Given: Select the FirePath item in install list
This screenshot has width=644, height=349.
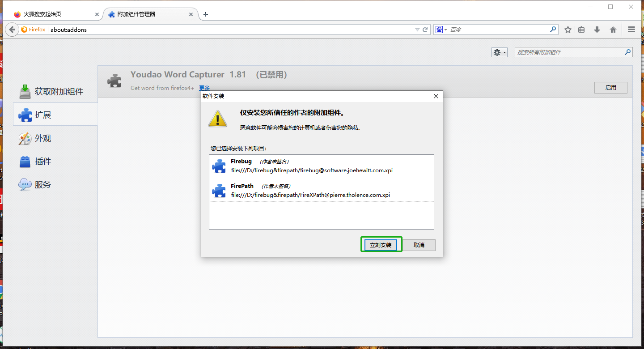Looking at the screenshot, I should point(321,190).
